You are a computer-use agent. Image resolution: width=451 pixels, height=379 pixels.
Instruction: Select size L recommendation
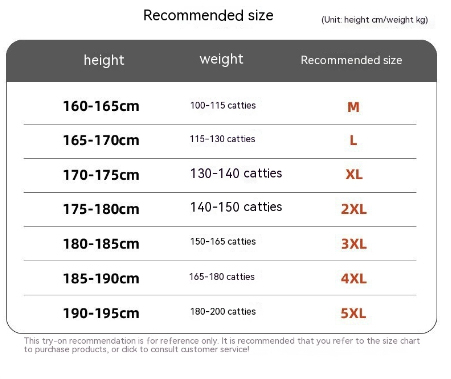coord(353,140)
